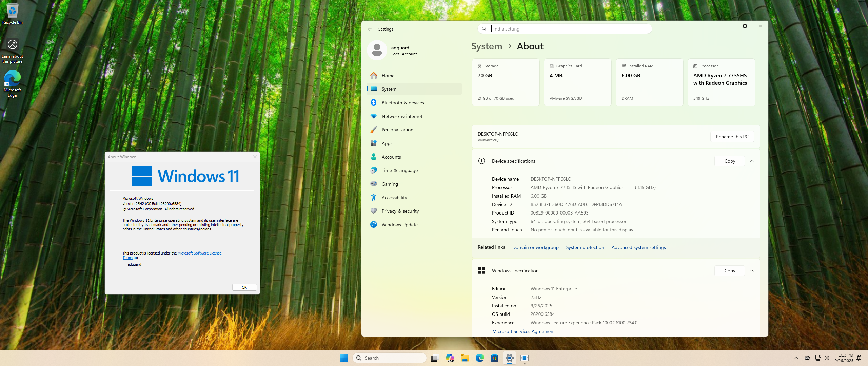Open Personalization paintbrush icon
Image resolution: width=868 pixels, height=366 pixels.
374,130
